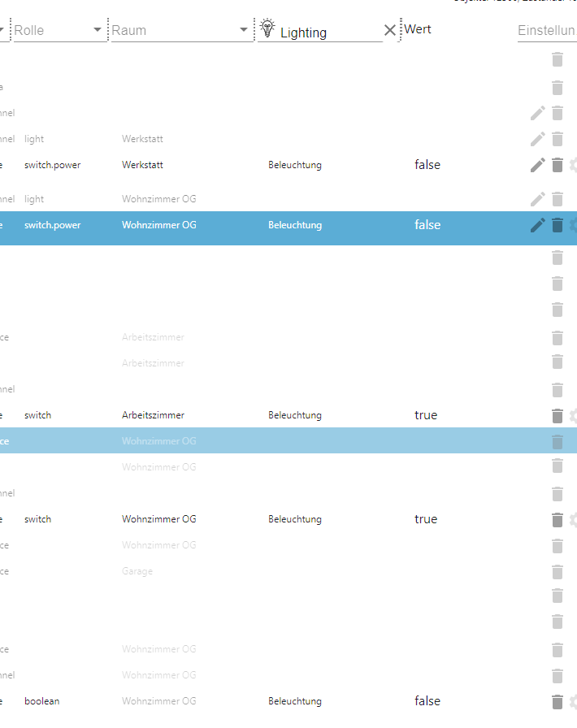Screen dimensions: 577x728
Task: Open settings gear for Arbeitszimmer switch row
Action: coord(573,415)
